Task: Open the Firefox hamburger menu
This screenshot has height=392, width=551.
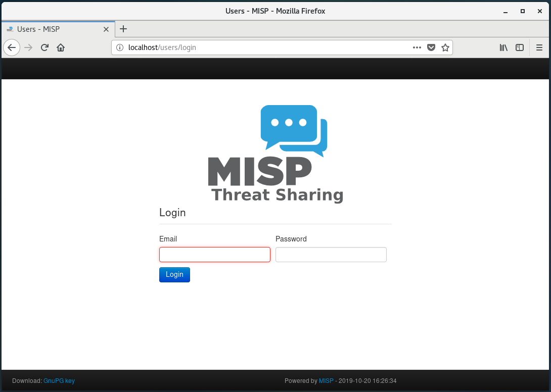Action: pos(539,47)
